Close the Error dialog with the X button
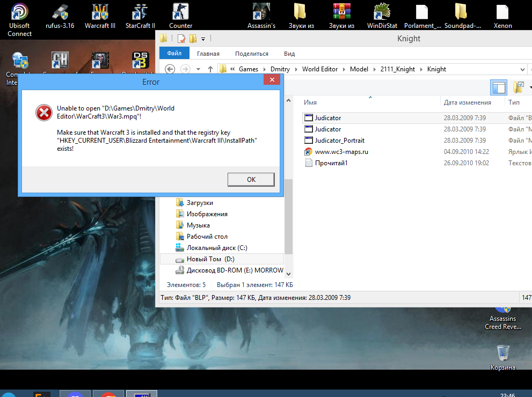This screenshot has width=532, height=397. [x=272, y=80]
